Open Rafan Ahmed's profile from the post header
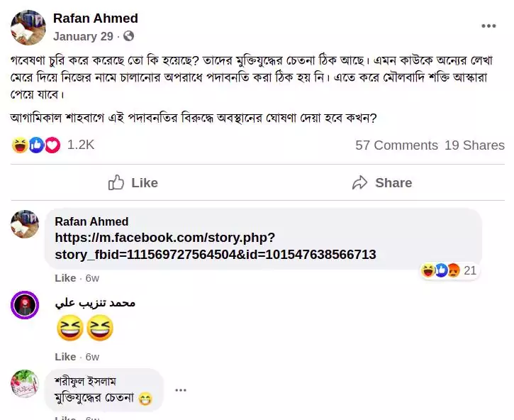This screenshot has width=514, height=420. coord(96,18)
